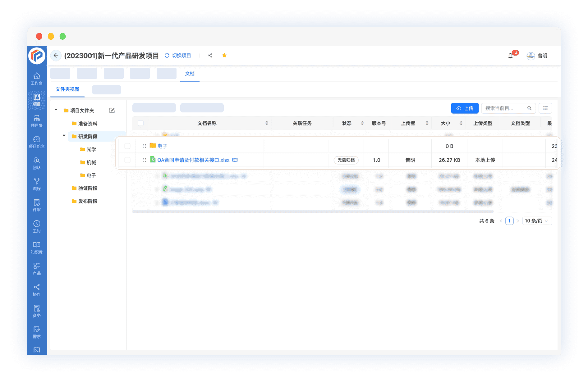Open the 知识库 sidebar icon
Image resolution: width=588 pixels, height=382 pixels.
[37, 248]
